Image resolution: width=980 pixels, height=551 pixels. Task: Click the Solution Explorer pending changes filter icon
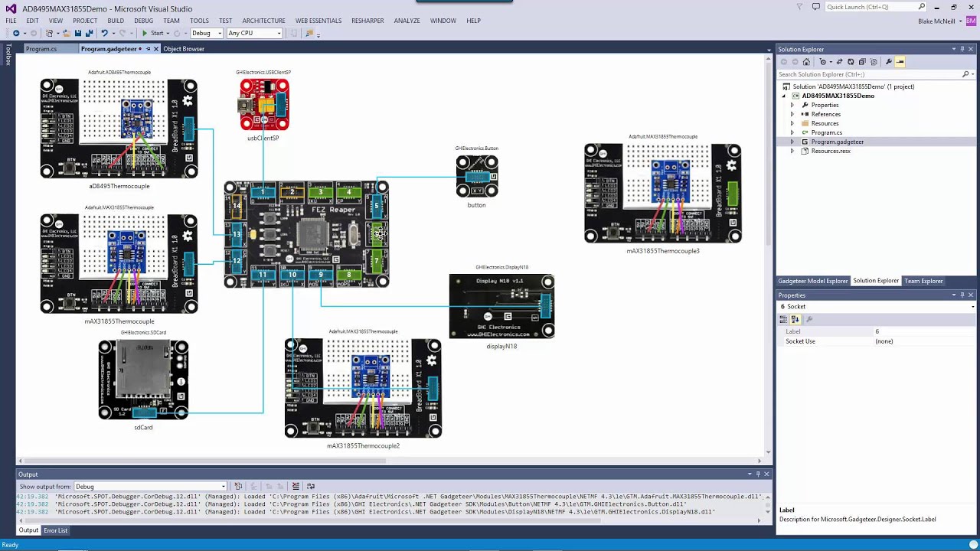[823, 62]
